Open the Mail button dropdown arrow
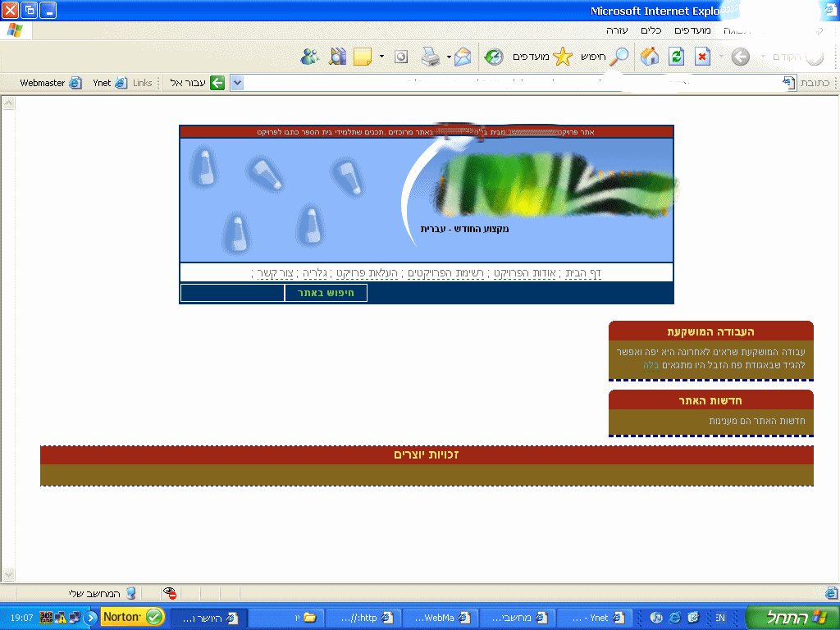Screen dimensions: 840x630 [x=449, y=57]
